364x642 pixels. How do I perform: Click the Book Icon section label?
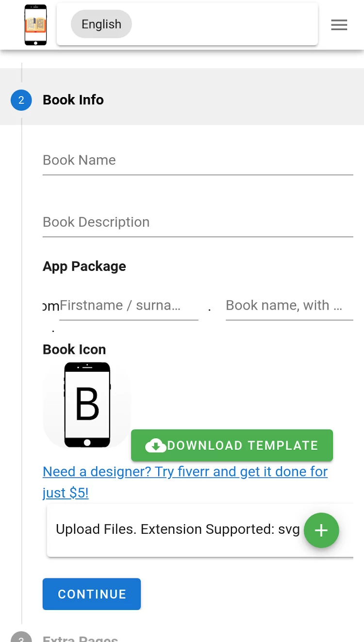(x=74, y=349)
